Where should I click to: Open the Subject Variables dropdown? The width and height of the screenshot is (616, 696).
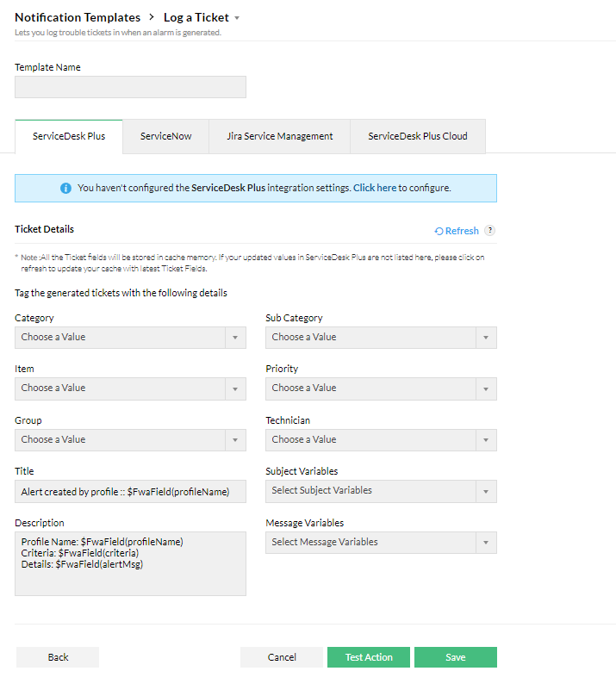coord(381,491)
